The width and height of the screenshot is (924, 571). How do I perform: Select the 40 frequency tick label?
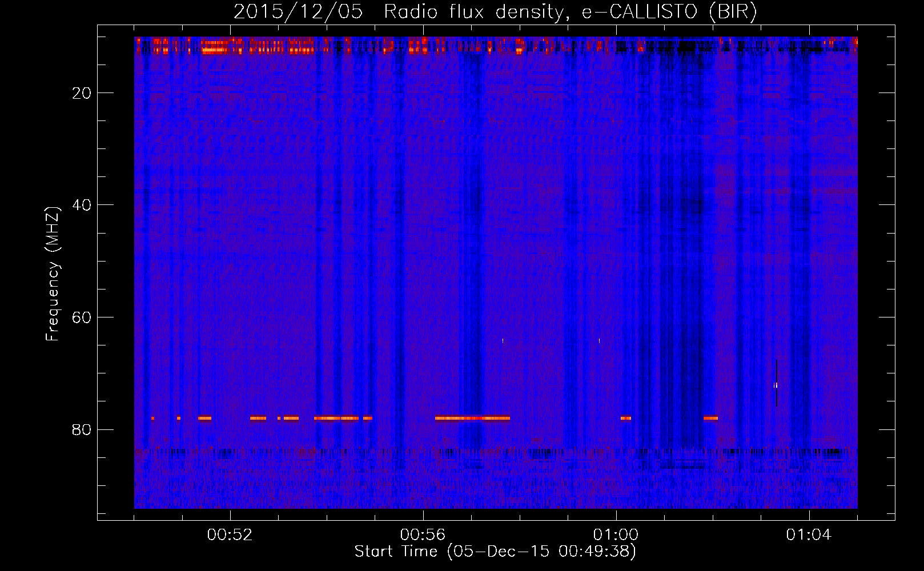click(82, 205)
